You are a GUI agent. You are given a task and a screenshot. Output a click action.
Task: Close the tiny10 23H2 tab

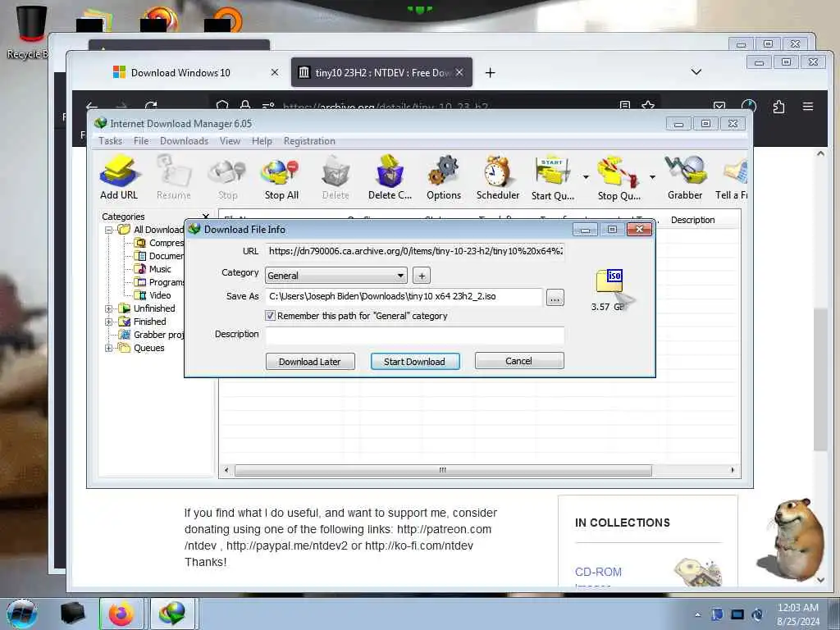click(459, 72)
